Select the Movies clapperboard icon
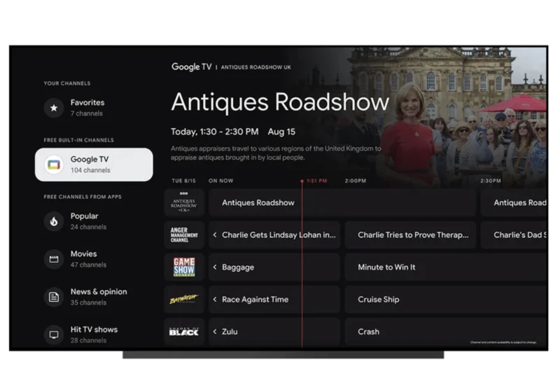 54,259
